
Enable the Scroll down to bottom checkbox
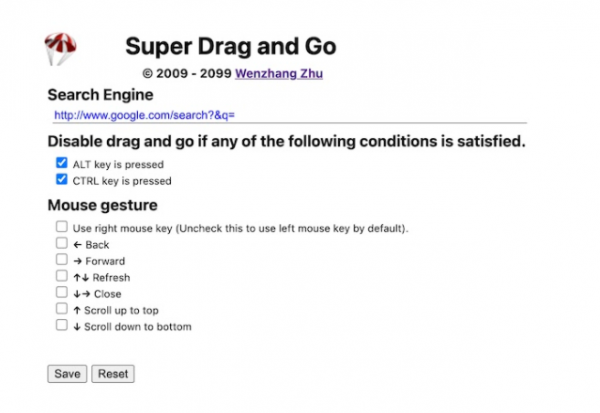[62, 325]
